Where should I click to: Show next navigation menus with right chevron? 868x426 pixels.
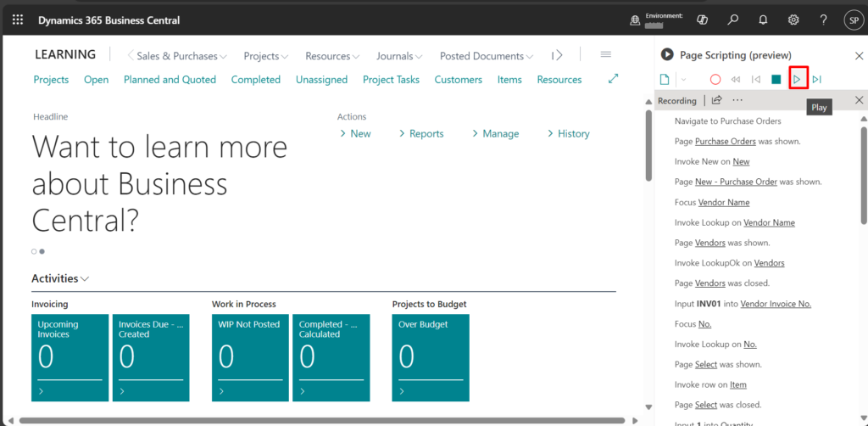(559, 55)
